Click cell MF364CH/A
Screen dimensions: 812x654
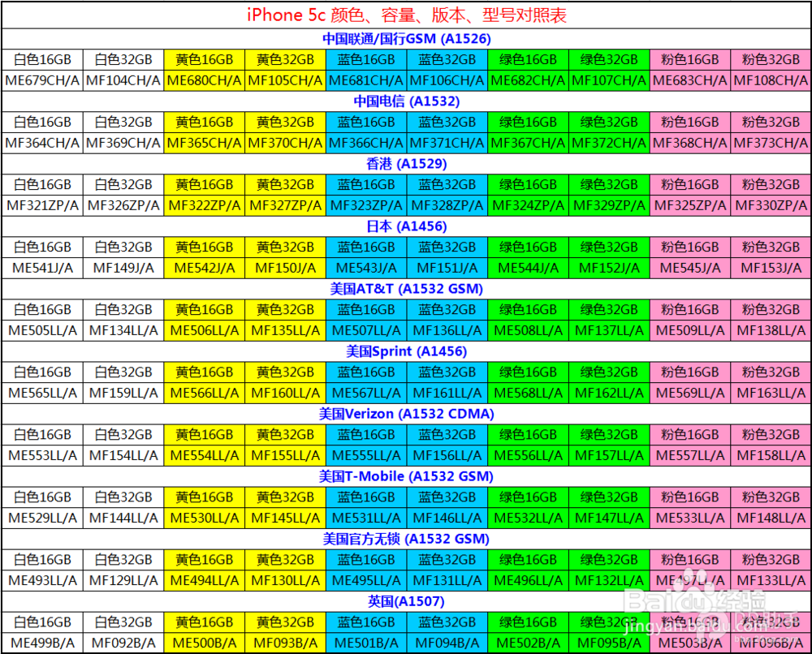coord(42,144)
